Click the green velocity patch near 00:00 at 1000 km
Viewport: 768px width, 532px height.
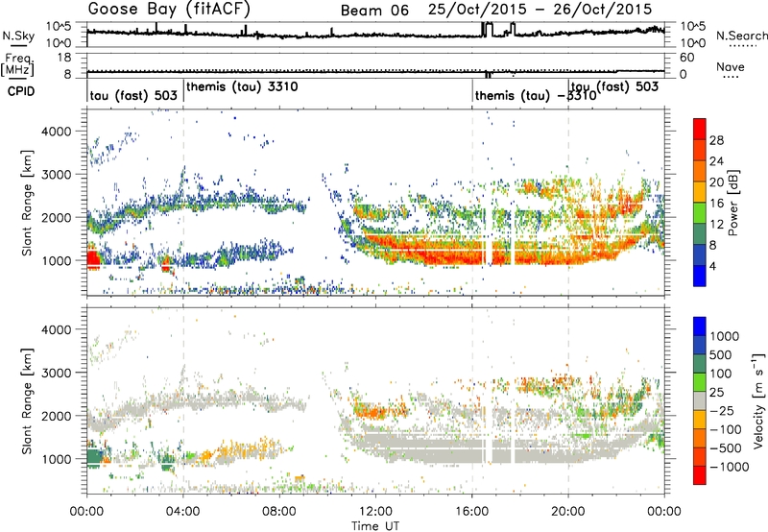(94, 457)
